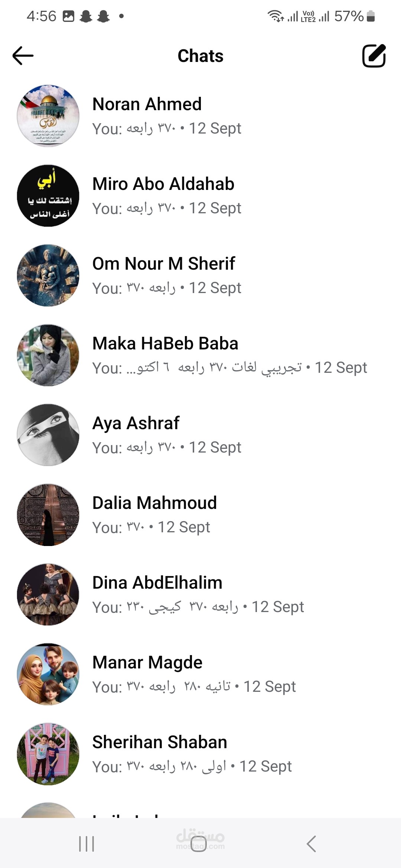Select the Aya Ashraf chat
Screen dimensions: 401x868
tap(200, 435)
